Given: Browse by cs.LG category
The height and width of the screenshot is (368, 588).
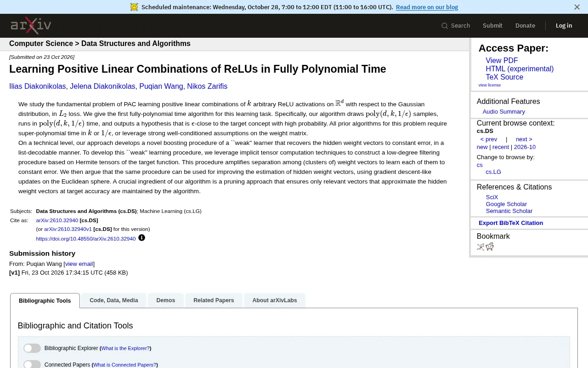Looking at the screenshot, I should click(x=493, y=172).
